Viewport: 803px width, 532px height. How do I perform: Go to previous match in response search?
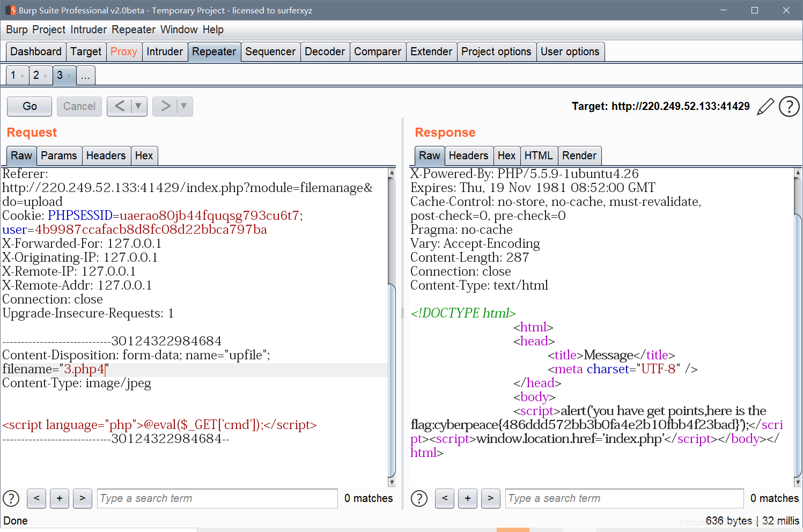pyautogui.click(x=445, y=498)
